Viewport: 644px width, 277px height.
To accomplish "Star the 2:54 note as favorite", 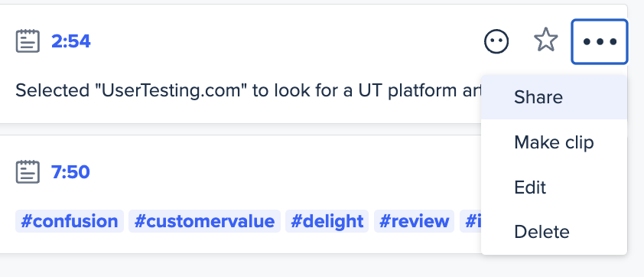I will coord(546,41).
